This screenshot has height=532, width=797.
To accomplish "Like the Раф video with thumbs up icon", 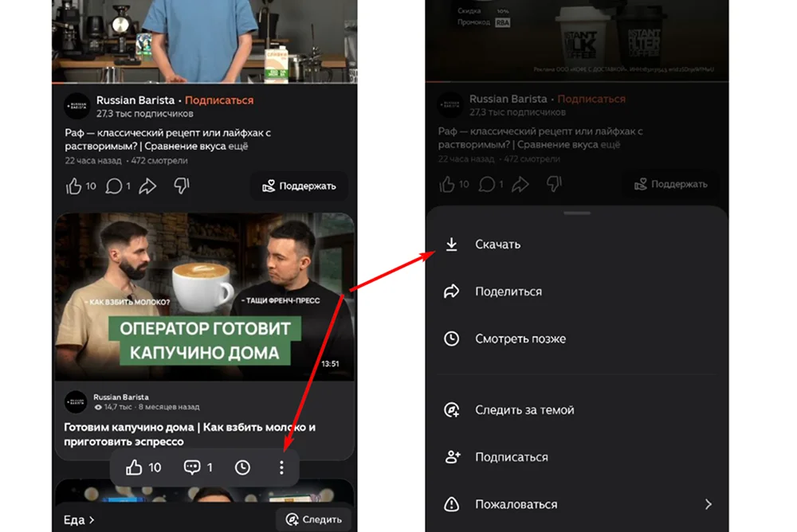I will point(73,186).
